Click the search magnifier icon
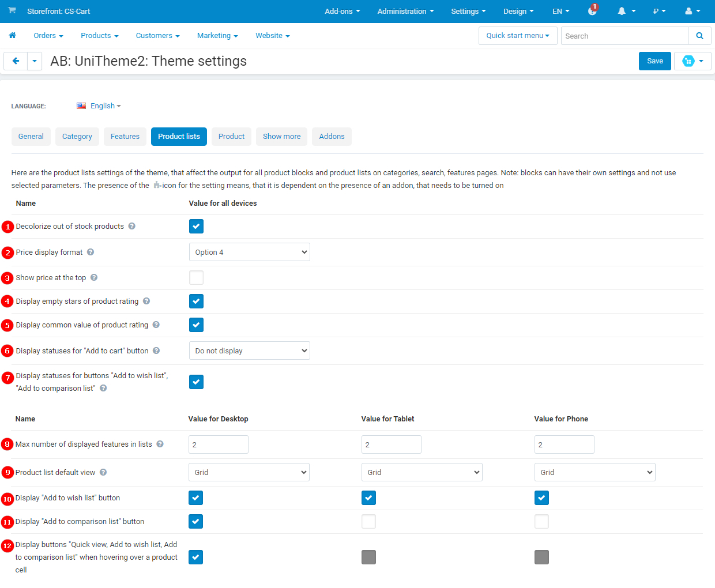 click(699, 36)
